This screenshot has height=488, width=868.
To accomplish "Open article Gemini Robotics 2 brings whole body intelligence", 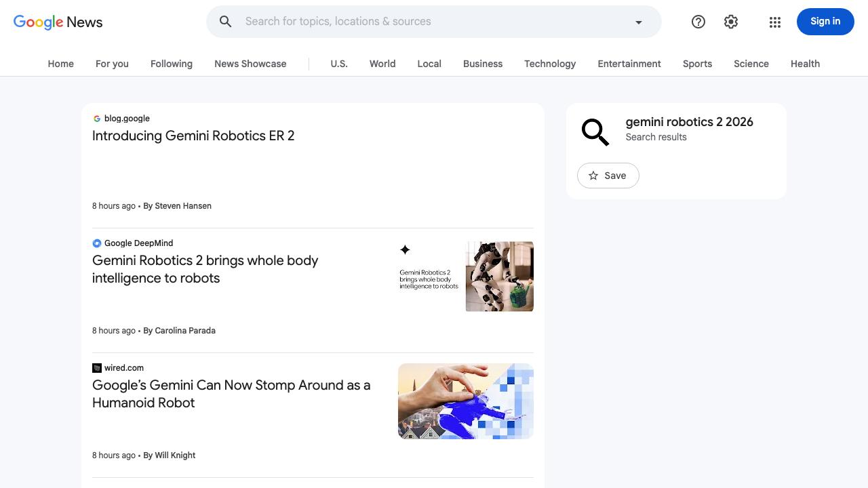I will coord(205,269).
